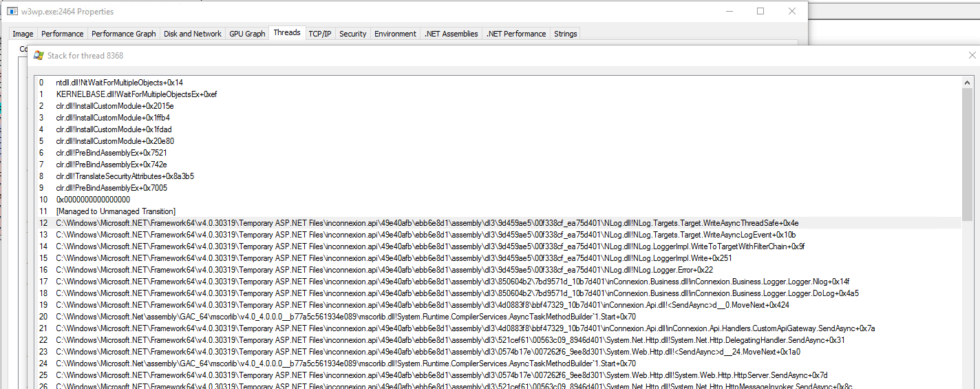Click the w3wp.exe Properties window icon
This screenshot has width=980, height=389.
pos(12,11)
